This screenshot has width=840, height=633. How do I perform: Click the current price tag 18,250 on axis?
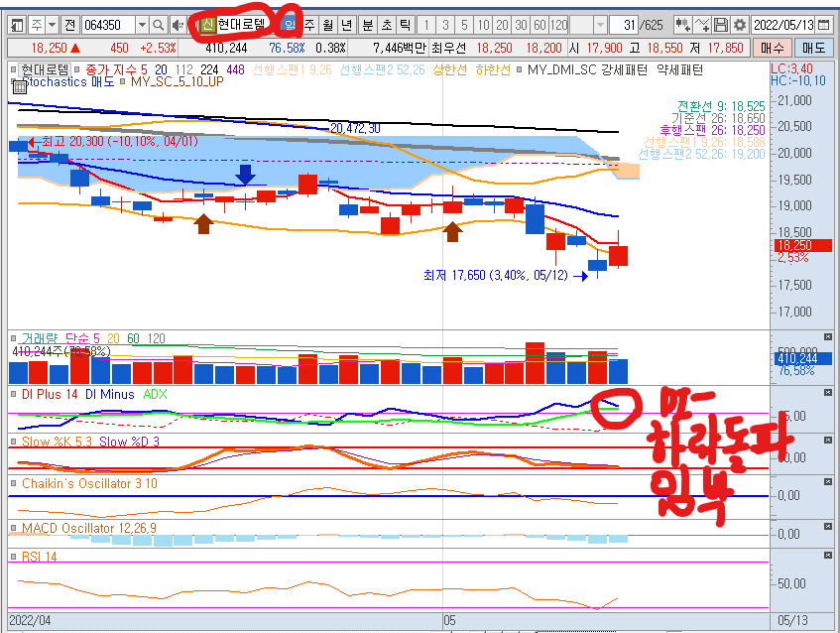(x=802, y=245)
